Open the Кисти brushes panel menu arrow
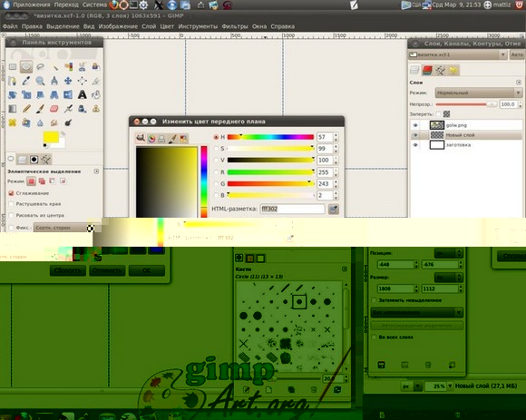This screenshot has height=420, width=526. pyautogui.click(x=345, y=269)
